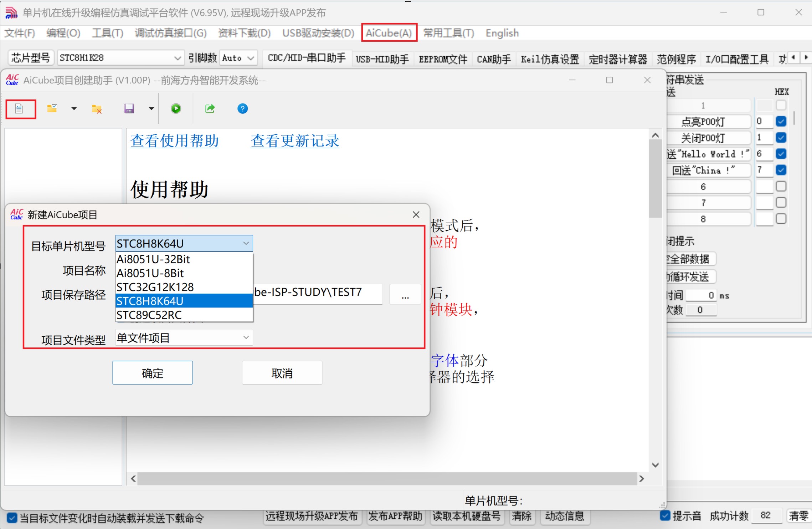Click the new AiCube project icon
Image resolution: width=812 pixels, height=529 pixels.
19,108
